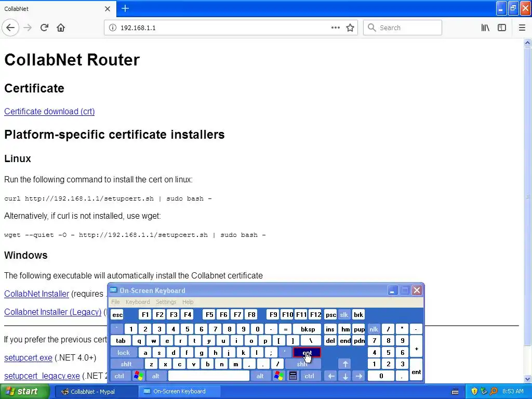Click the left Windows logo key

coord(138,376)
